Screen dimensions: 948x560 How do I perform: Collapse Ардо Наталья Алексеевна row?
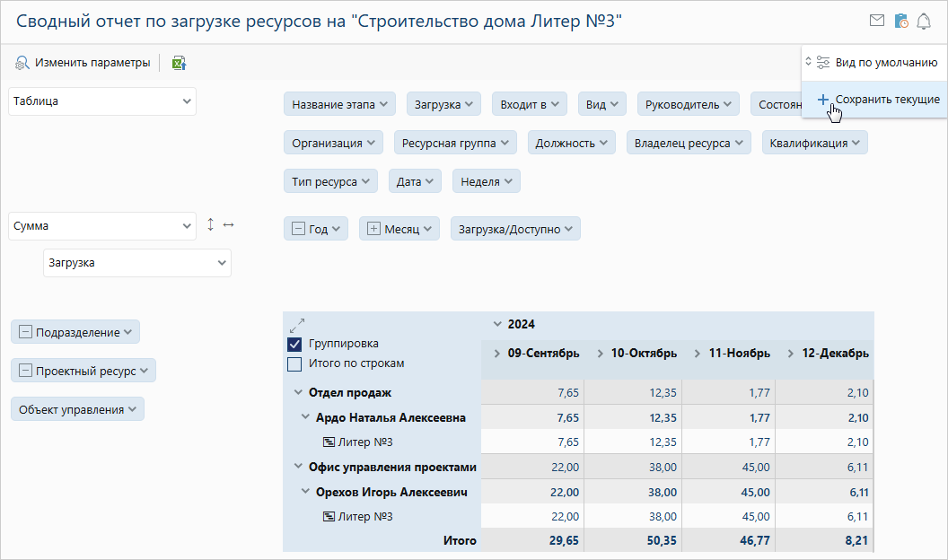[305, 417]
